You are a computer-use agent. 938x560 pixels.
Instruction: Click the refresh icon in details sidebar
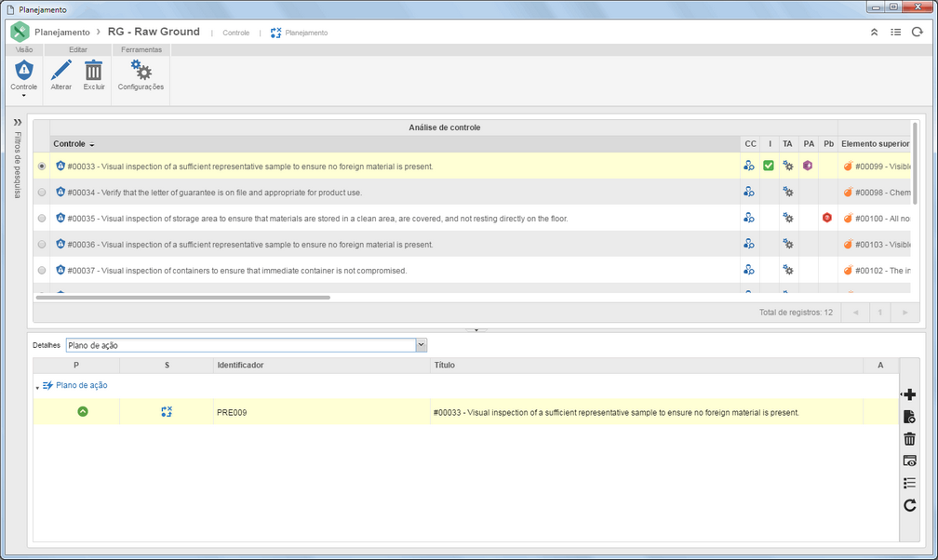pyautogui.click(x=909, y=505)
